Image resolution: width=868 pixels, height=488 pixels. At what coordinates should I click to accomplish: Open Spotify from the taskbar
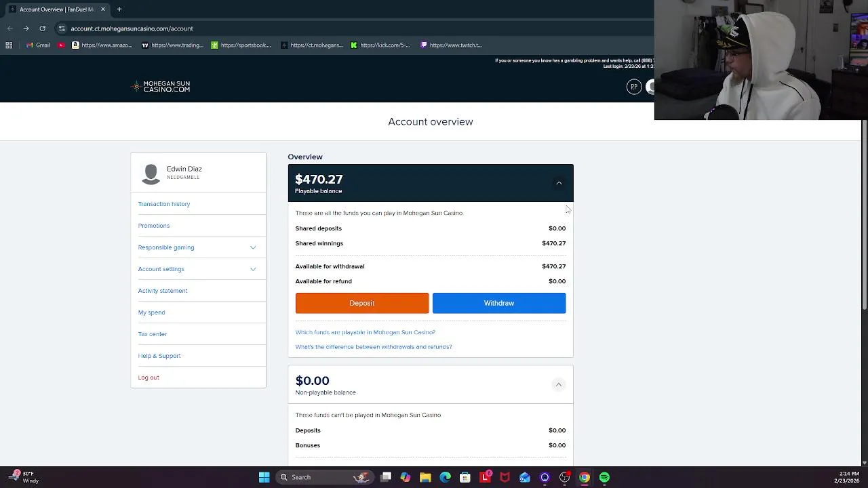(x=604, y=477)
